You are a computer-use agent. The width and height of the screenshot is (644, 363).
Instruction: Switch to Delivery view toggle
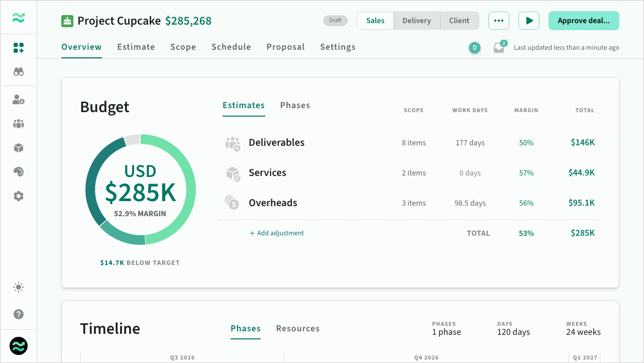coord(417,21)
